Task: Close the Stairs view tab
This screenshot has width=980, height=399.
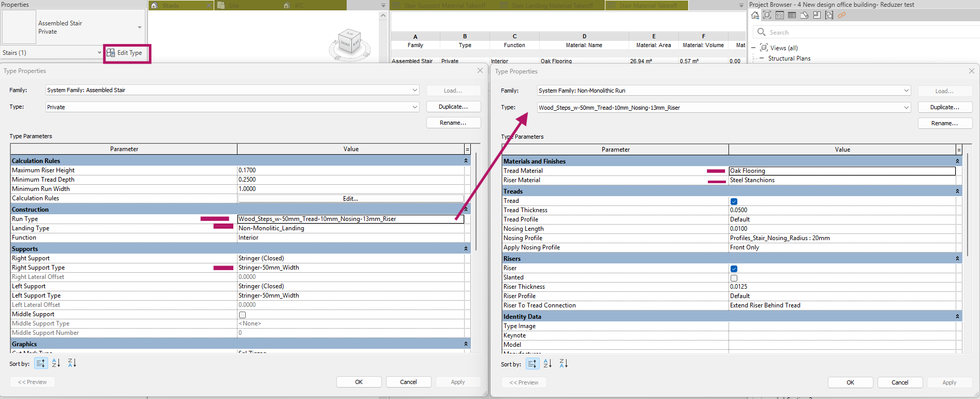Action: pos(209,6)
